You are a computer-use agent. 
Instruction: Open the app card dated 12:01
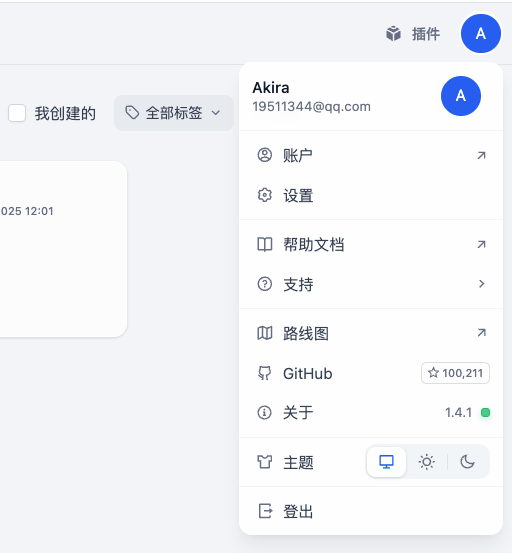(x=63, y=249)
